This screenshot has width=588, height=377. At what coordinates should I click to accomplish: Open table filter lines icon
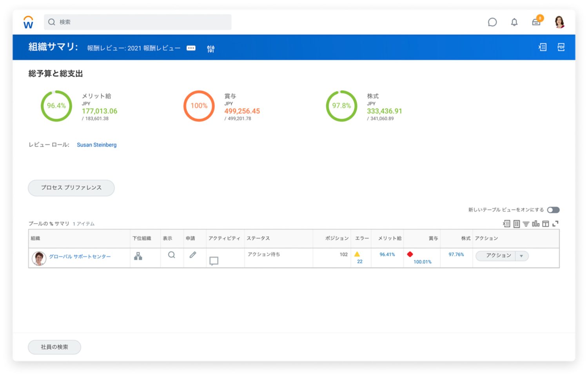526,224
